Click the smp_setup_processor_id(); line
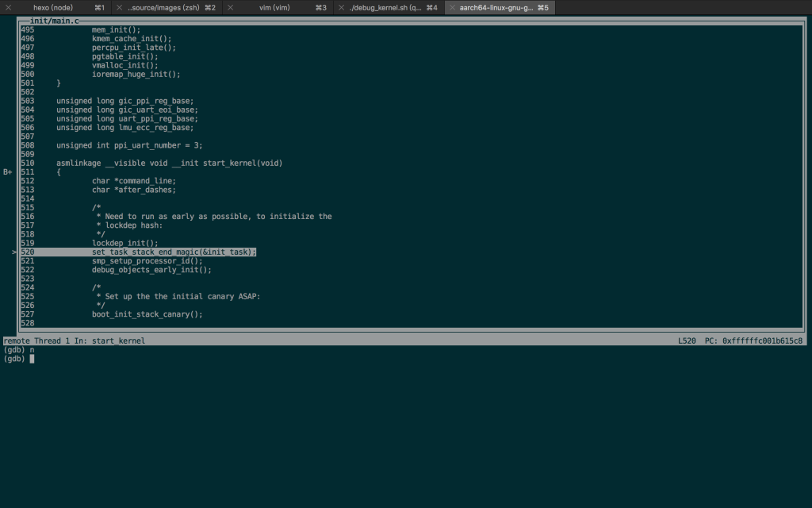This screenshot has width=812, height=508. [147, 260]
